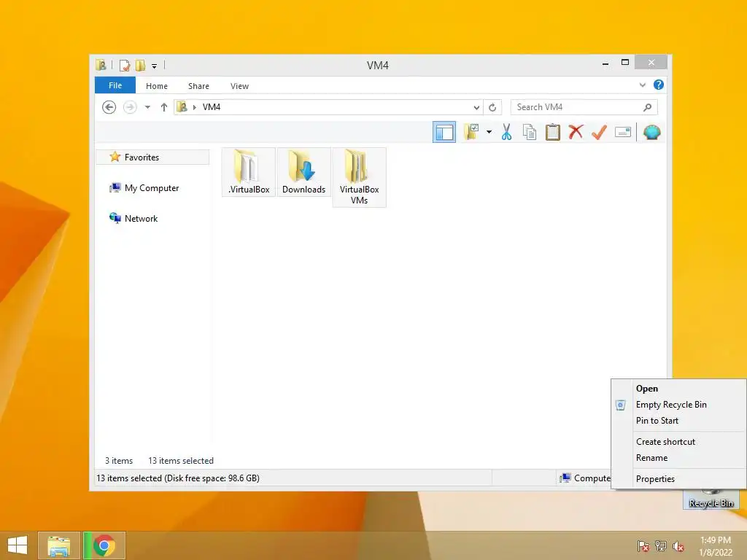Copy selection using the two-pages icon
The image size is (747, 560).
[530, 132]
